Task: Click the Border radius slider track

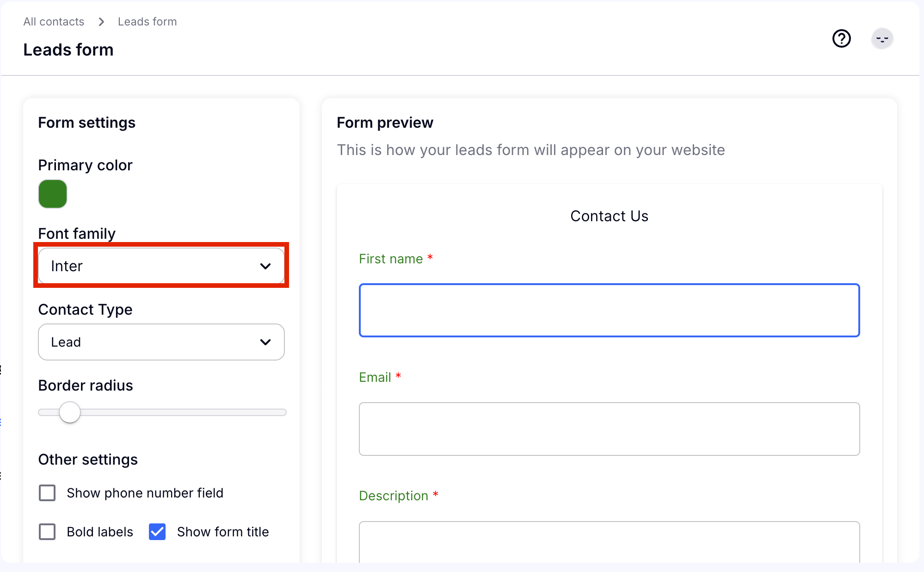Action: coord(185,412)
